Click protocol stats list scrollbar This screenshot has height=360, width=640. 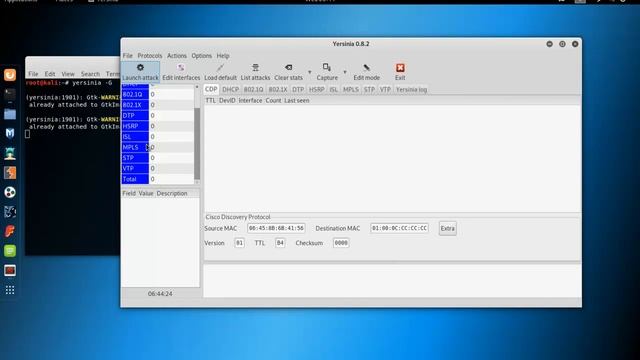pos(197,143)
